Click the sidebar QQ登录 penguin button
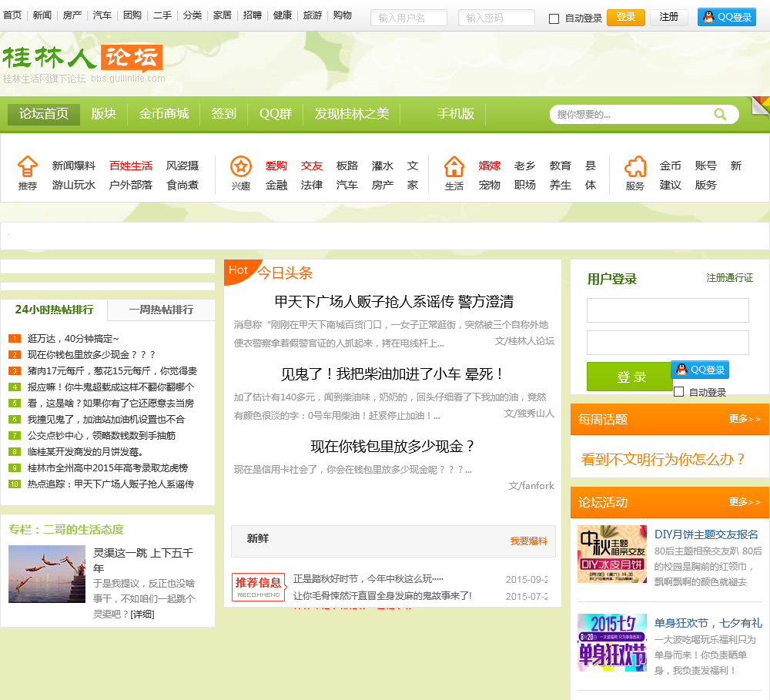Screen dimensions: 770x700 pyautogui.click(x=700, y=370)
